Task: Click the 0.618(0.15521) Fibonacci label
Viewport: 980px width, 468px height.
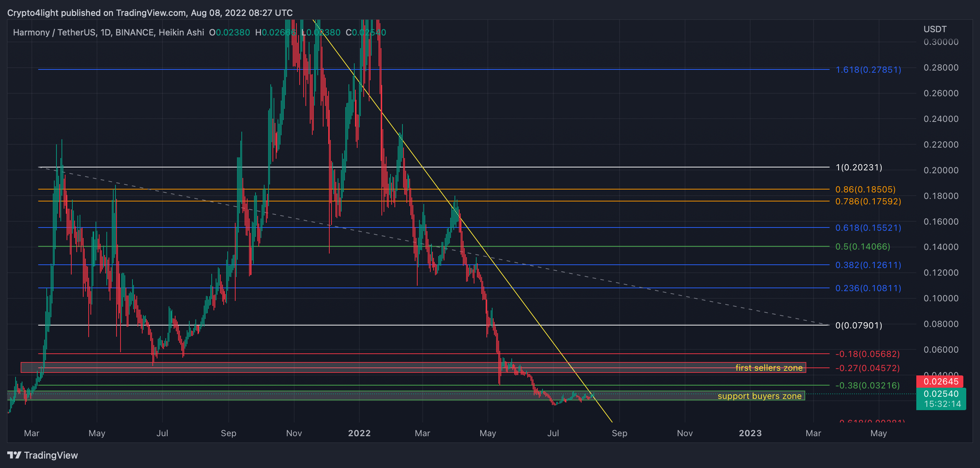Action: coord(868,228)
